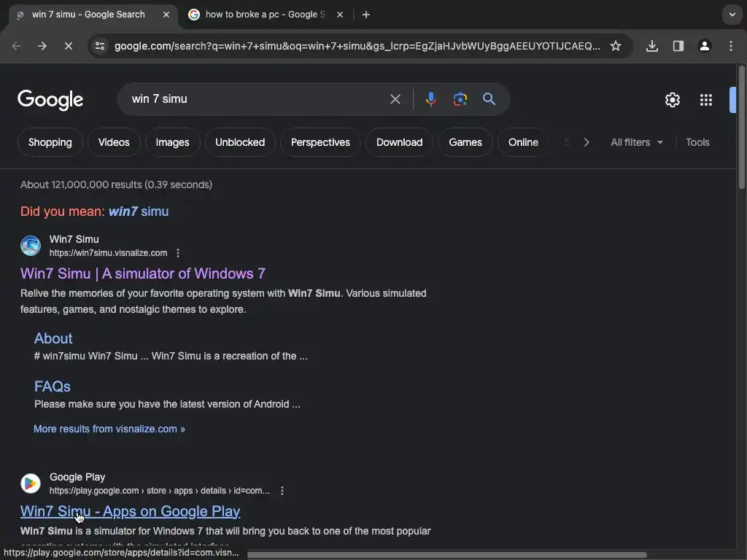Click the win7simu.visnalize.com URL text
Screen dimensions: 747x560
pyautogui.click(x=108, y=253)
